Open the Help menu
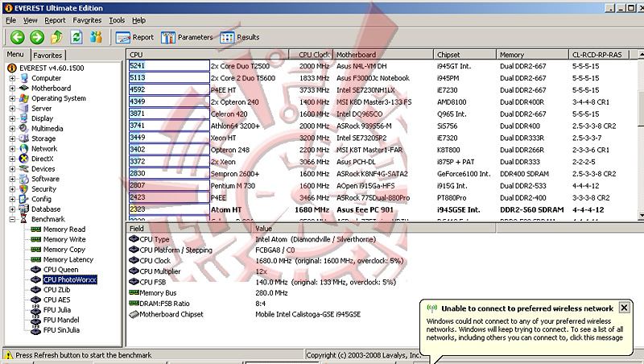The height and width of the screenshot is (364, 644). [138, 20]
